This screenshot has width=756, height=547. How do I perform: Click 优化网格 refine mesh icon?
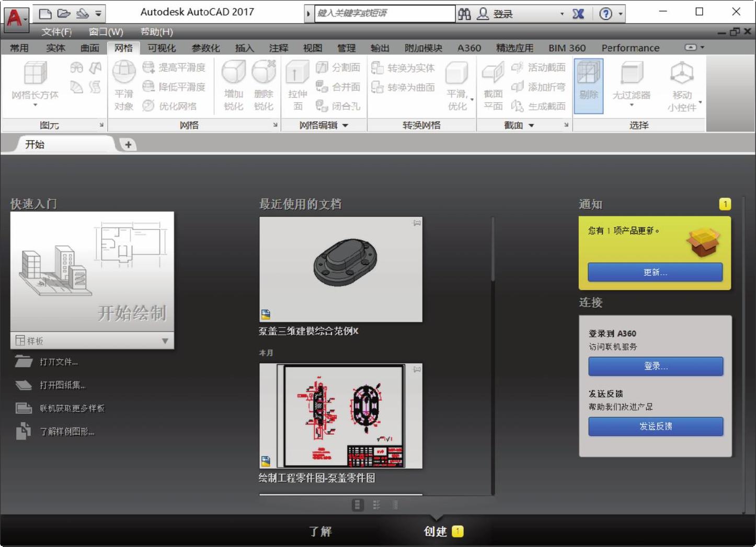click(x=148, y=106)
